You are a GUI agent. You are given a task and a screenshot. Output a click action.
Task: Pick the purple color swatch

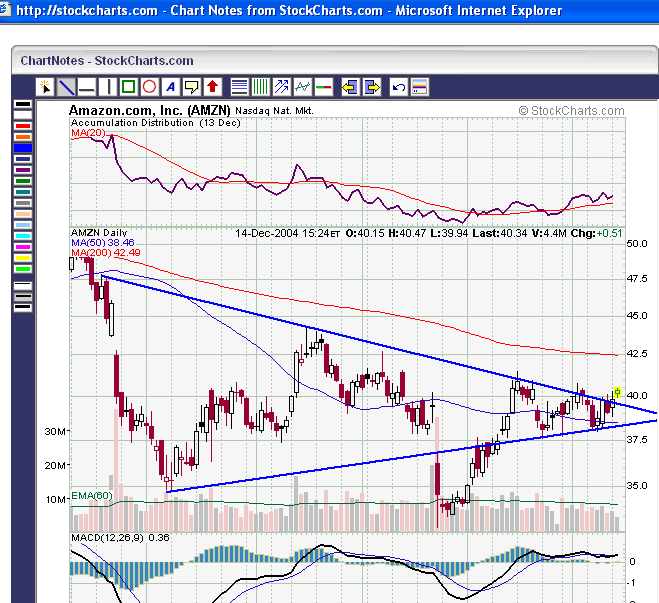pyautogui.click(x=23, y=170)
